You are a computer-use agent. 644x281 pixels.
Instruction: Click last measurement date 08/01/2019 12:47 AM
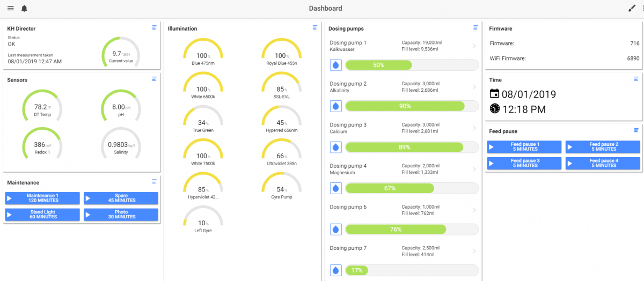point(34,61)
